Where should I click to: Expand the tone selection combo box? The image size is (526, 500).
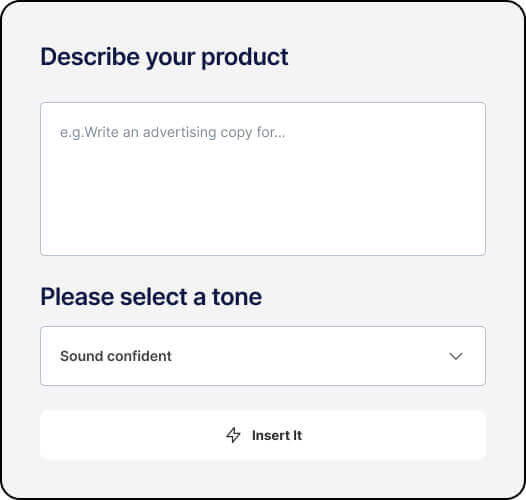point(263,356)
